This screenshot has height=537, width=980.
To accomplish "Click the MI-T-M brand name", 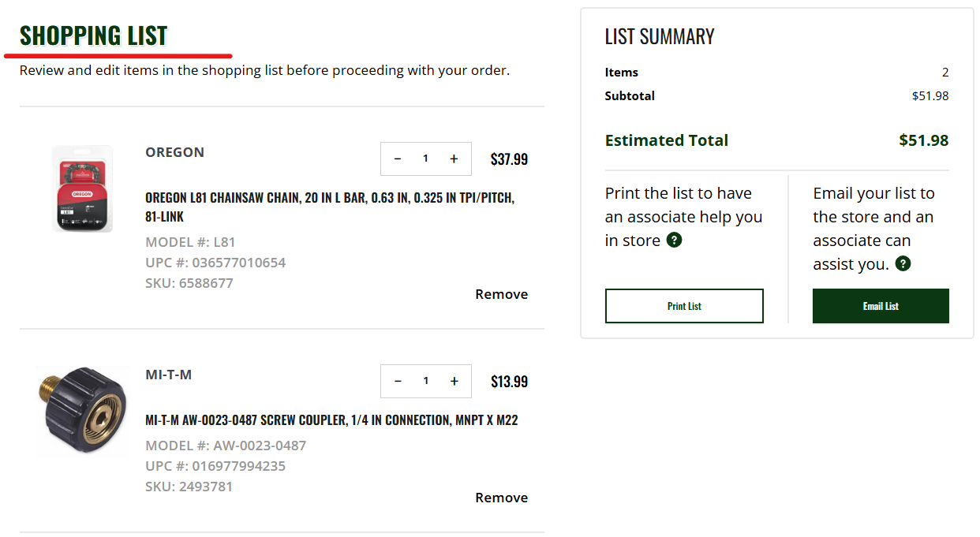I will coord(168,375).
